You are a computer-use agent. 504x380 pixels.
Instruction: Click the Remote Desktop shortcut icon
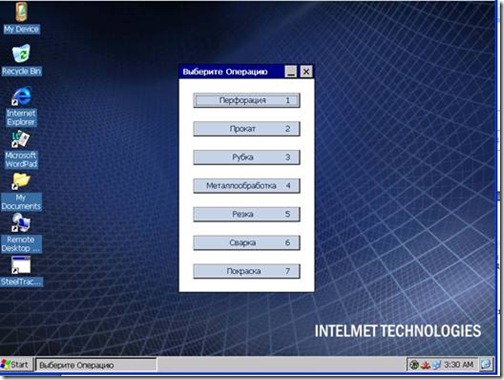[x=21, y=233]
